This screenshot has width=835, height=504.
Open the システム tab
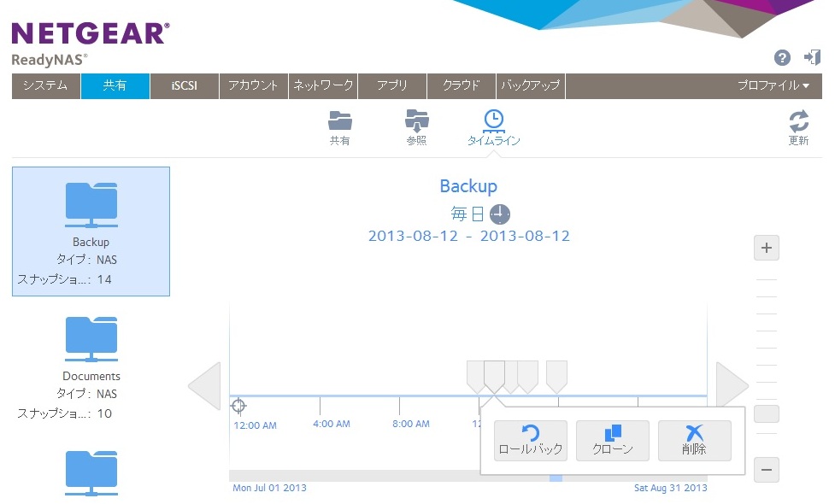click(x=46, y=85)
